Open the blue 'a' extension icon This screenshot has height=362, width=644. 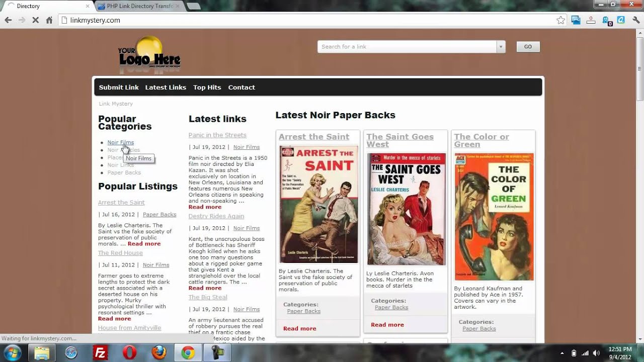click(621, 20)
